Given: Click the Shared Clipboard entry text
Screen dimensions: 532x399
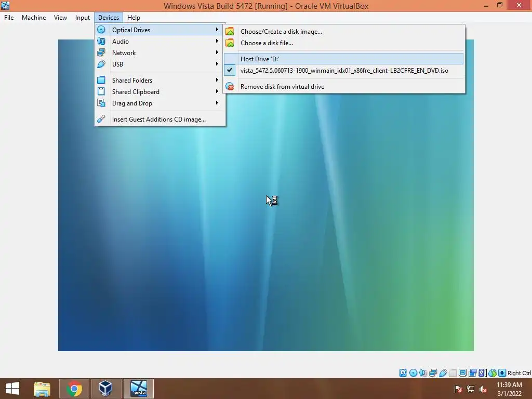Looking at the screenshot, I should click(136, 92).
